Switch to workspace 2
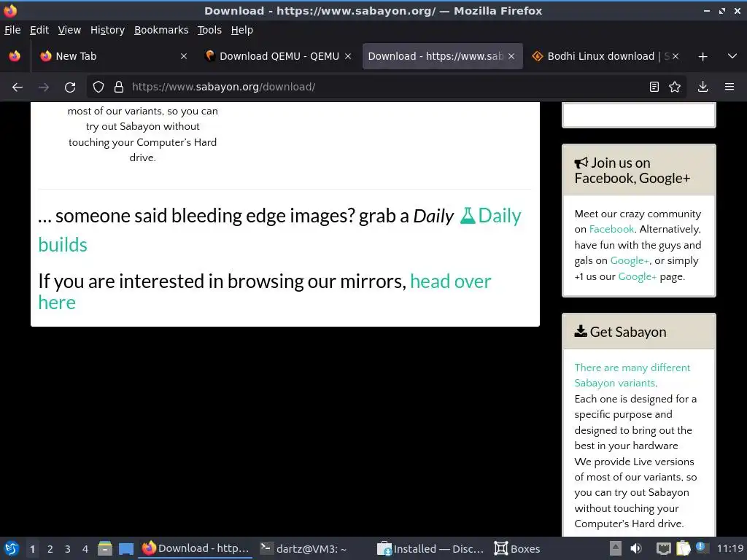The image size is (747, 560). [x=50, y=549]
